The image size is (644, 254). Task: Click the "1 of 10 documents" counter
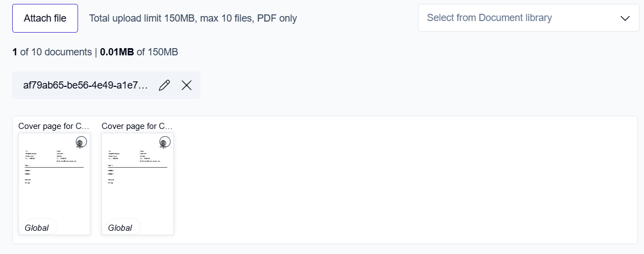click(x=52, y=52)
